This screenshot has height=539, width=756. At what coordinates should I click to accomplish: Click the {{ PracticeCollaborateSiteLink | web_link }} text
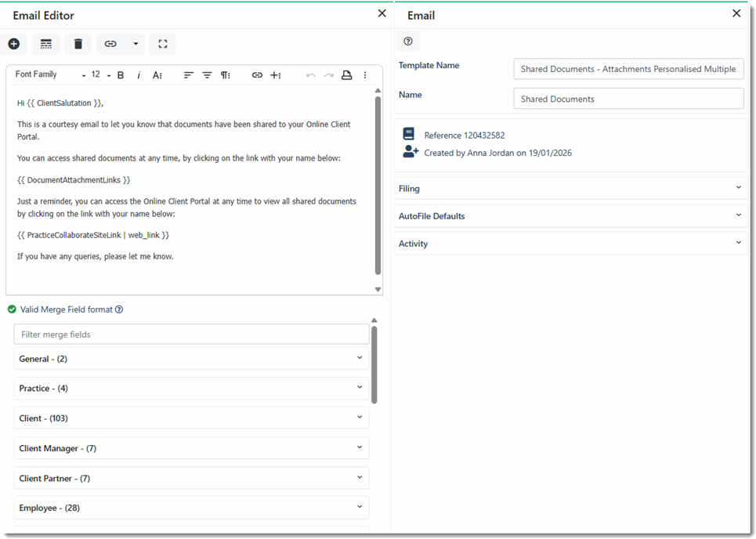click(93, 235)
